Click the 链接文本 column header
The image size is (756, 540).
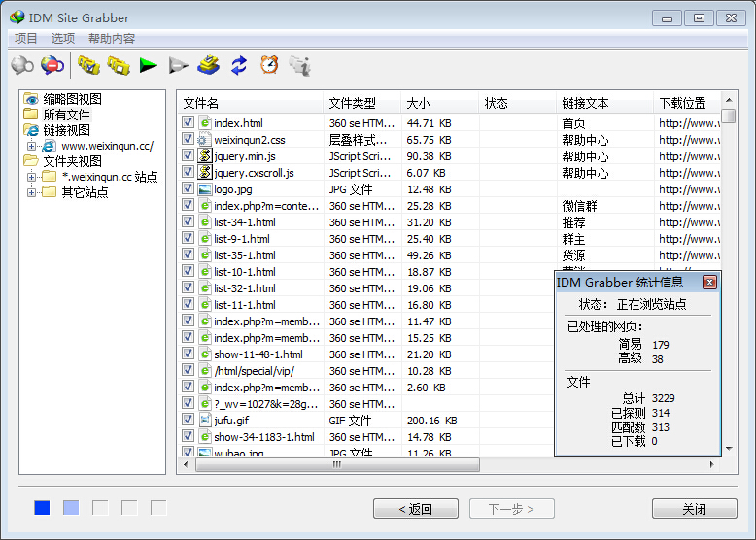pyautogui.click(x=605, y=103)
